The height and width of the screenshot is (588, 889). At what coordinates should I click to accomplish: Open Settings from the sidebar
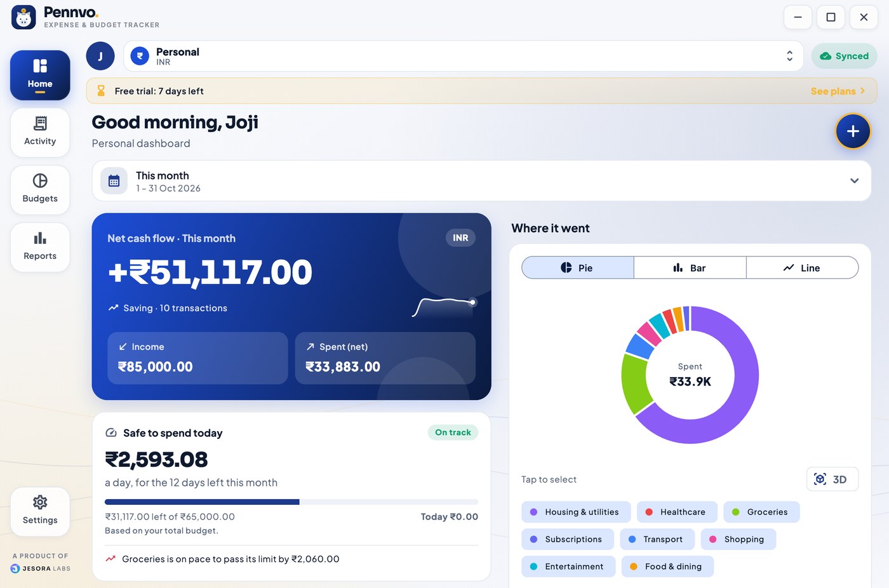[x=40, y=511]
